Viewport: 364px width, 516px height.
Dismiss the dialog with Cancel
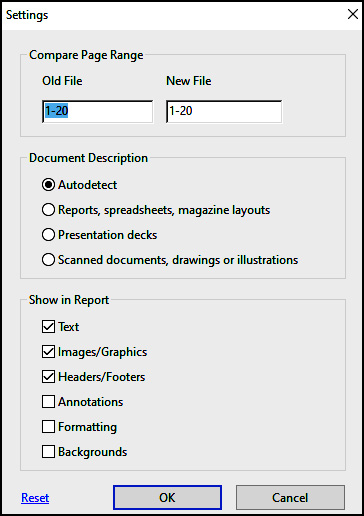pos(290,498)
